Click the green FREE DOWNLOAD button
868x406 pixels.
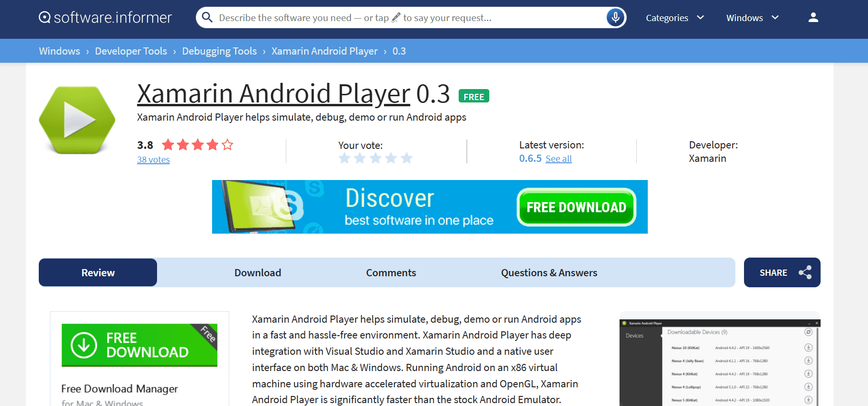tap(139, 345)
